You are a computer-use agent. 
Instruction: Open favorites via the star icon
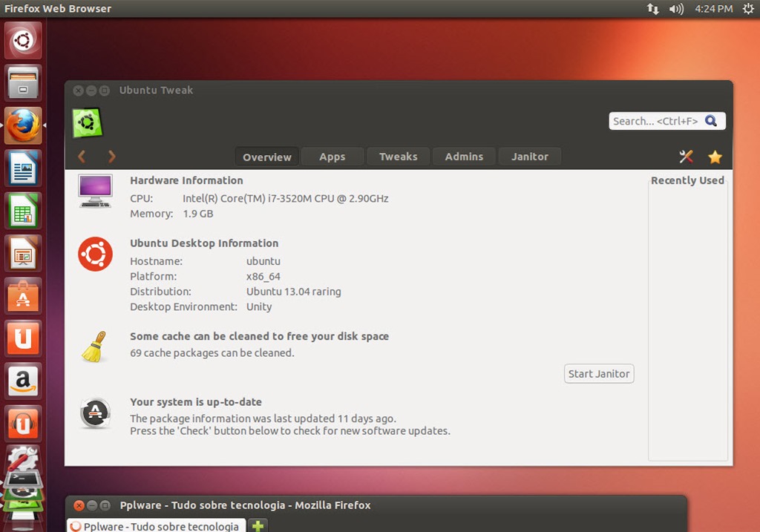pyautogui.click(x=715, y=157)
